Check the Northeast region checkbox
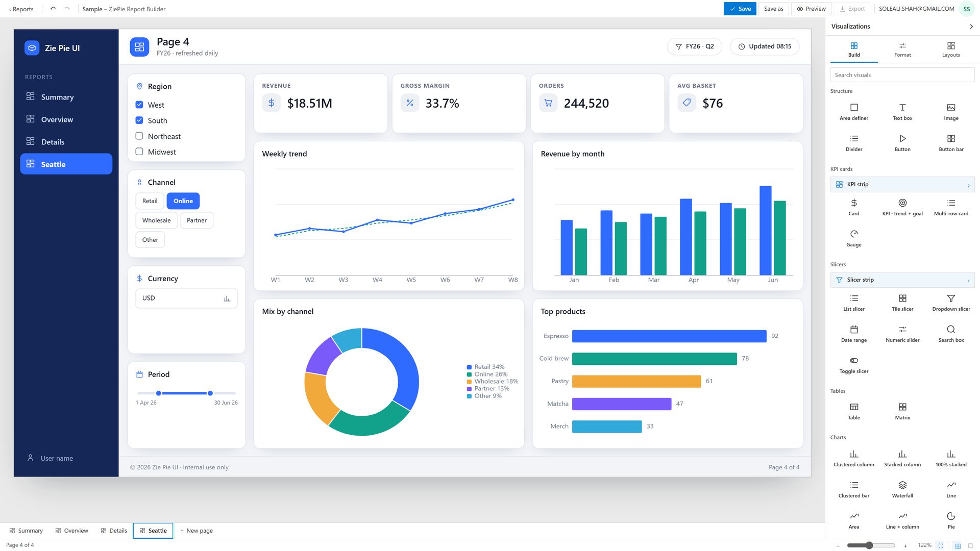980x551 pixels. click(x=139, y=136)
